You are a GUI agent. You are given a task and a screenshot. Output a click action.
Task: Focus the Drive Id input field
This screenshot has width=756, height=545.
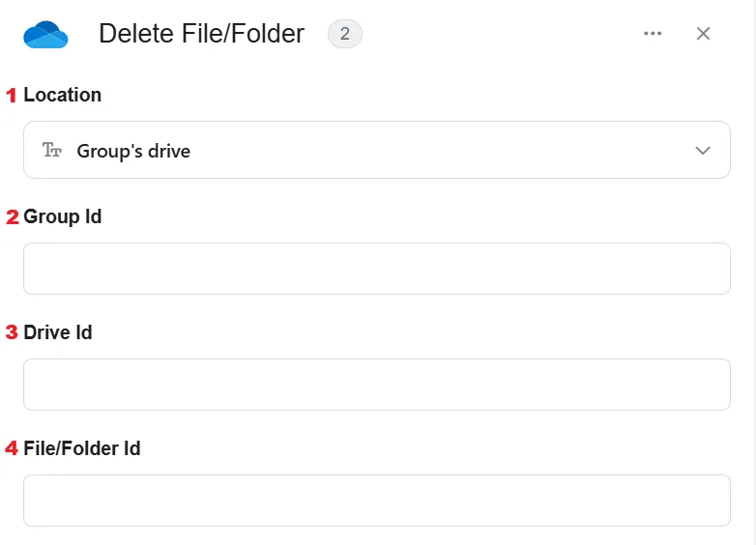pos(377,385)
